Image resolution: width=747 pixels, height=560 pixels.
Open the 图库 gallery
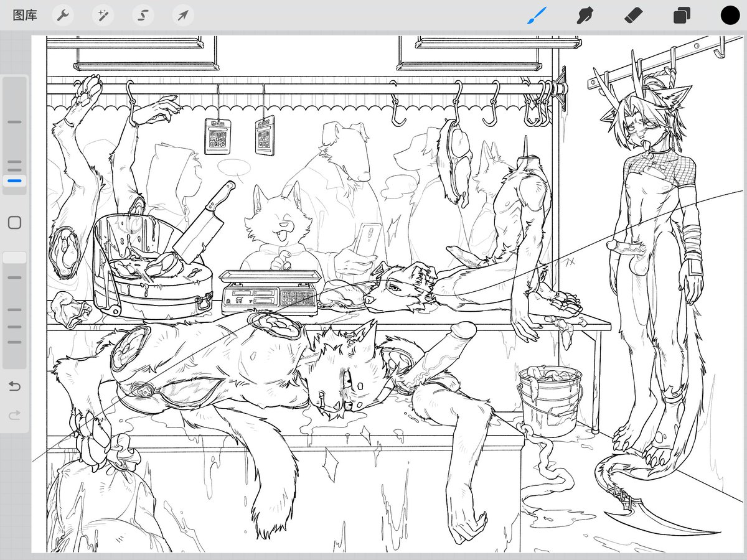pyautogui.click(x=25, y=15)
